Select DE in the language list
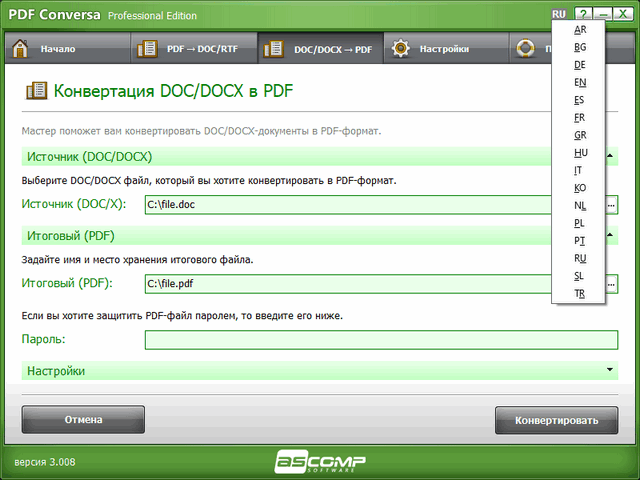640x480 pixels. point(580,65)
